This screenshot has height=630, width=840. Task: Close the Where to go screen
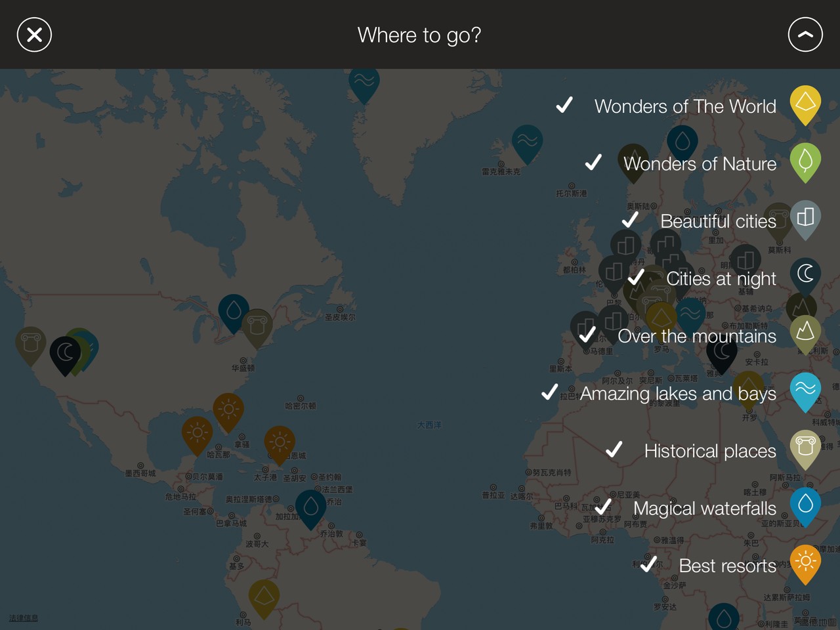(x=34, y=35)
